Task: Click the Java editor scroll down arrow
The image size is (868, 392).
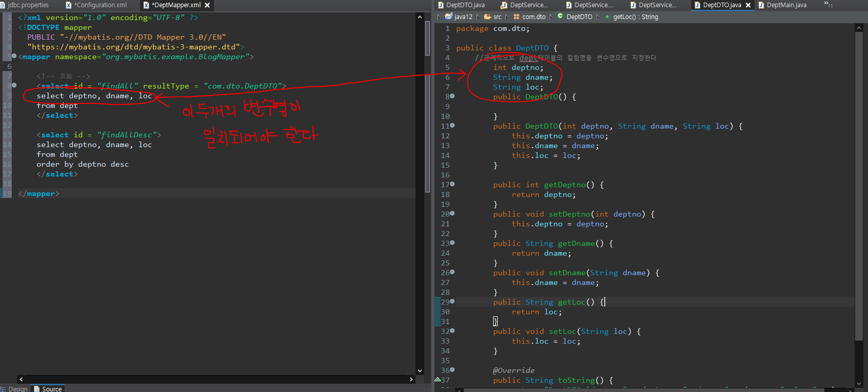Action: (858, 384)
